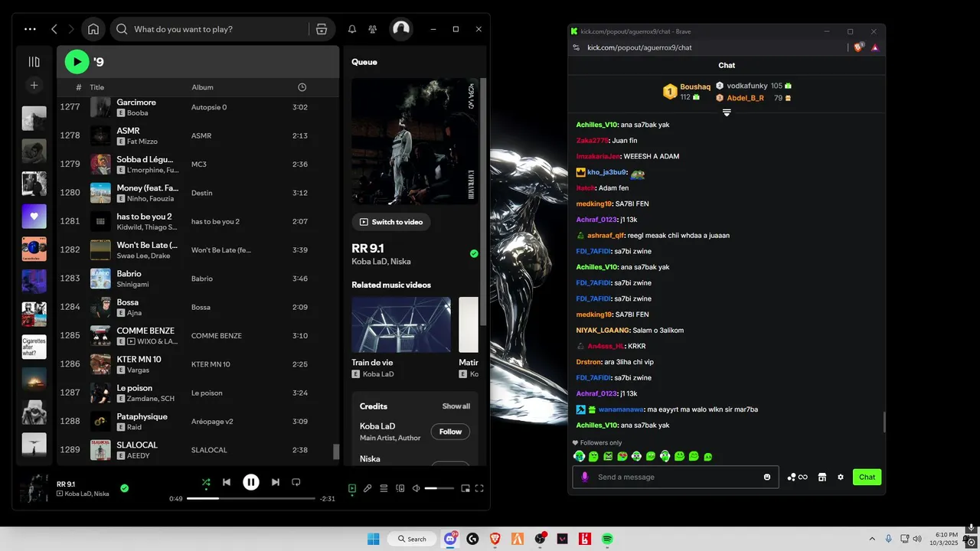Toggle shuffle in playback bar

click(x=206, y=482)
